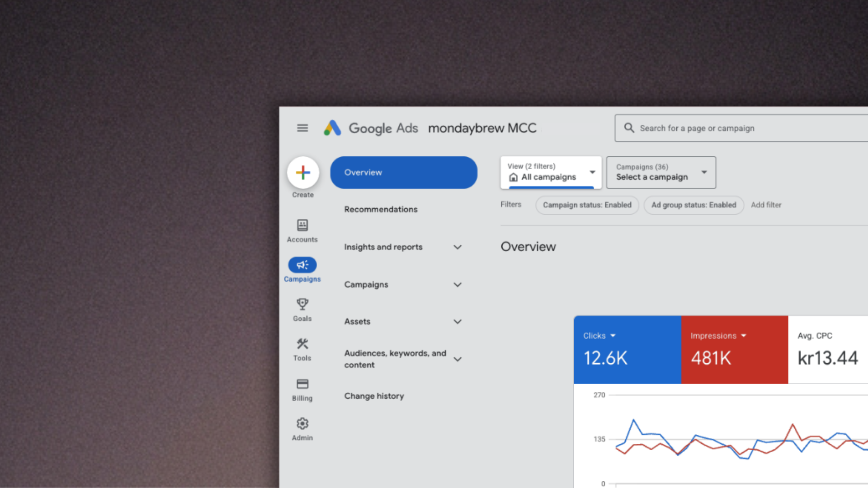Click the Create plus button
The image size is (868, 488).
(x=303, y=173)
